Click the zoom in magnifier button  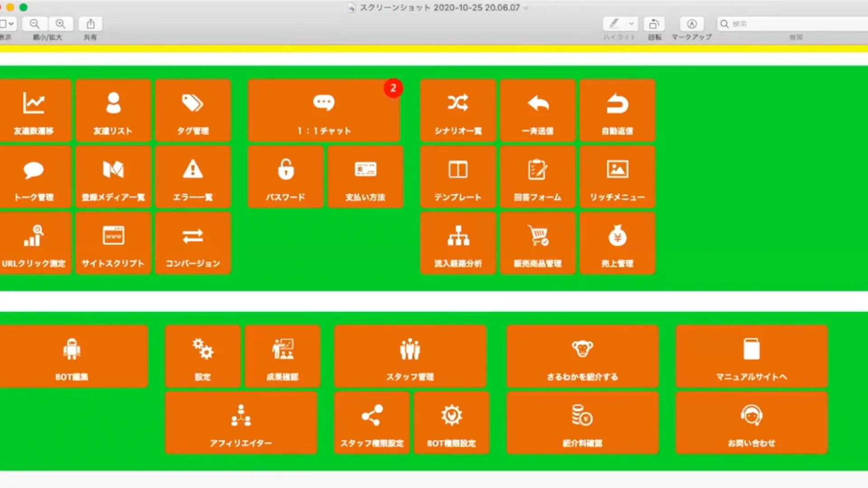click(x=60, y=24)
